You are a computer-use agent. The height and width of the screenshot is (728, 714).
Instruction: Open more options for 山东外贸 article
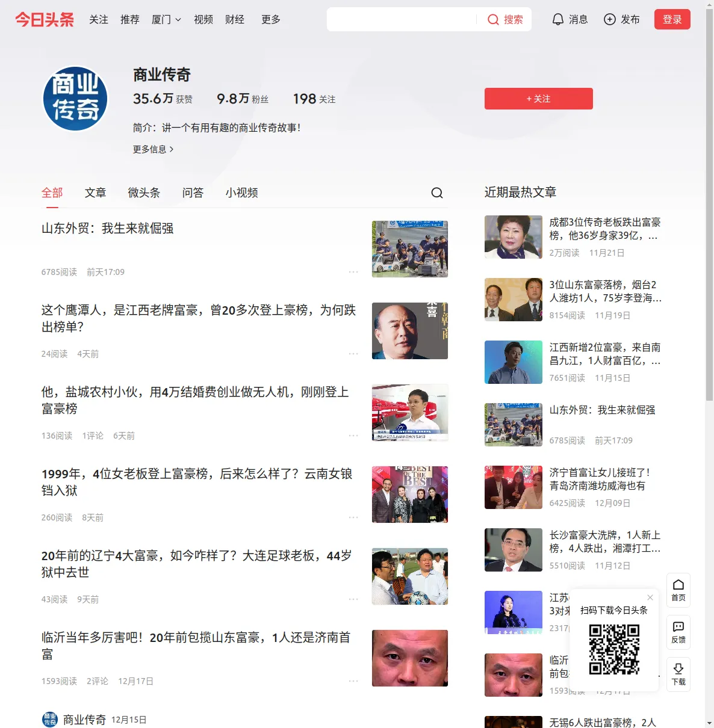pos(353,272)
